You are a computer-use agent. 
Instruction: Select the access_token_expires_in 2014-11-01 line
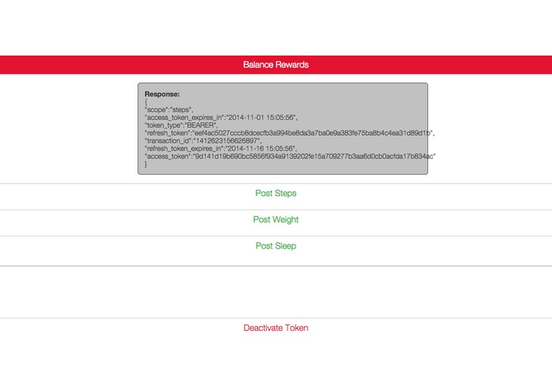pos(221,117)
